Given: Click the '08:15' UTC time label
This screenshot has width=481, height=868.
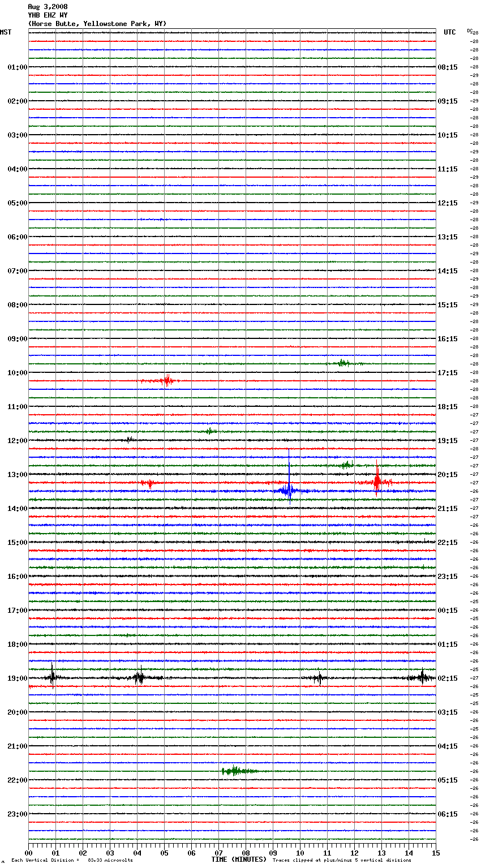Looking at the screenshot, I should tap(448, 67).
